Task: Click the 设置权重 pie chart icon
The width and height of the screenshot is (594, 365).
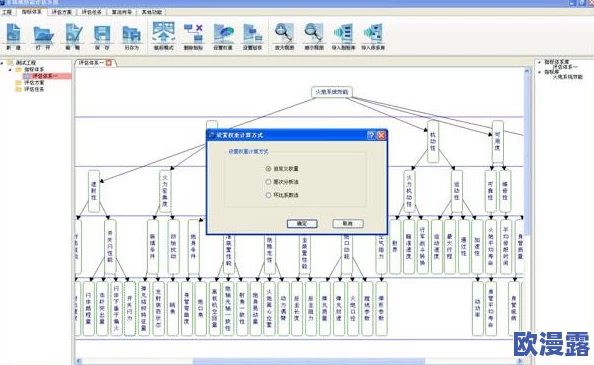Action: (x=223, y=33)
